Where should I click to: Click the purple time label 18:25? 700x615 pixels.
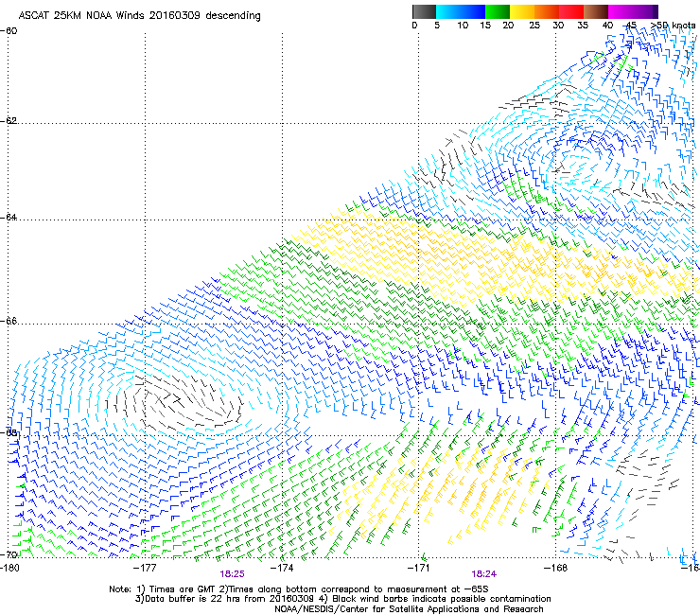click(232, 574)
